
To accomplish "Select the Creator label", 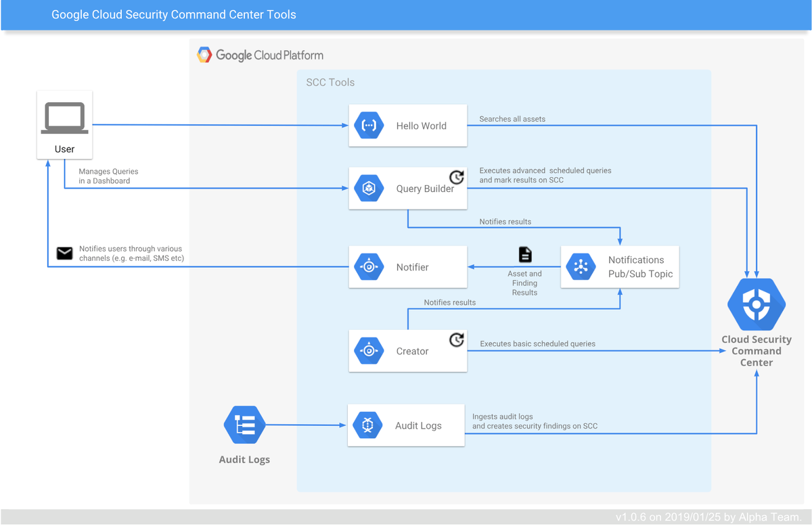I will coord(412,351).
